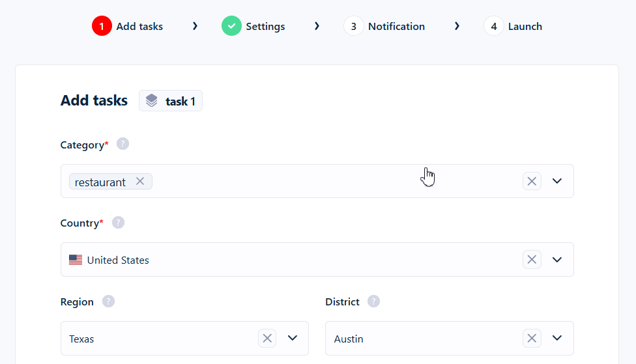Click the Add tasks heading
The width and height of the screenshot is (636, 364).
tap(94, 100)
